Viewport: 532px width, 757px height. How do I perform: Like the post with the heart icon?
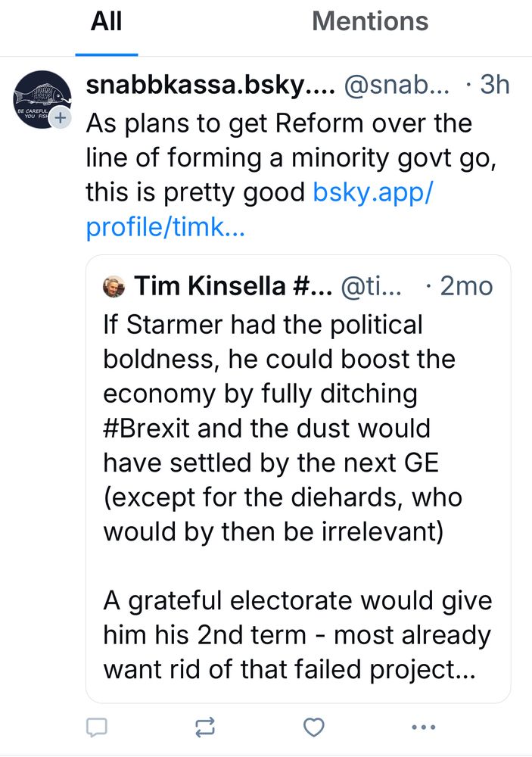click(313, 728)
